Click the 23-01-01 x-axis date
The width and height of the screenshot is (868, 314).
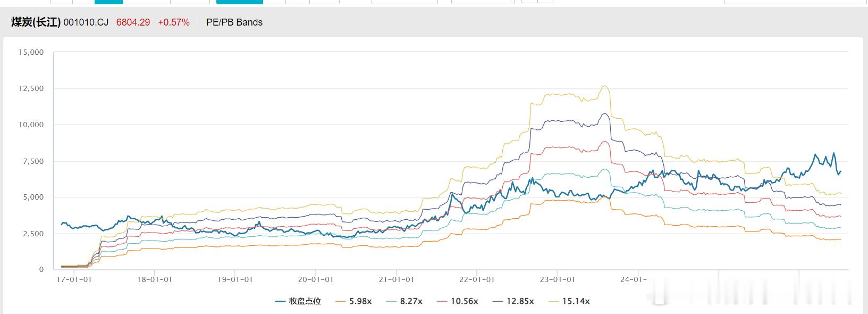558,279
